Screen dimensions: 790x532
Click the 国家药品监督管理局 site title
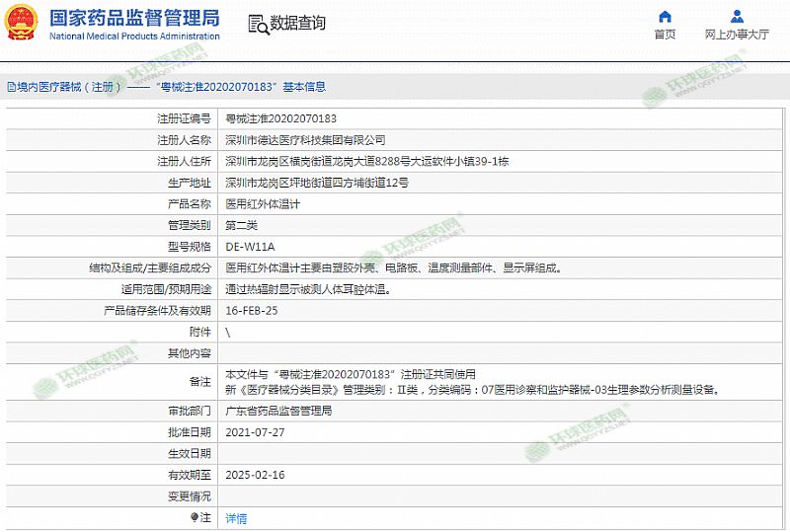click(134, 18)
